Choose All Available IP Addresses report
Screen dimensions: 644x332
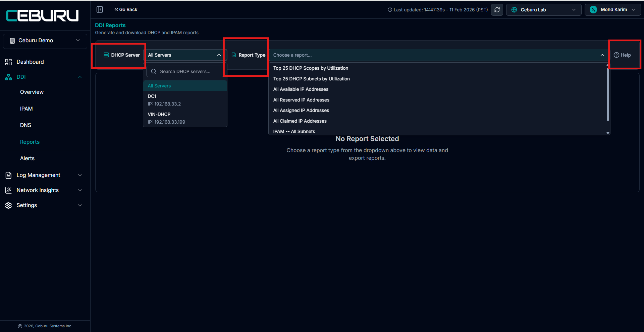click(x=301, y=89)
